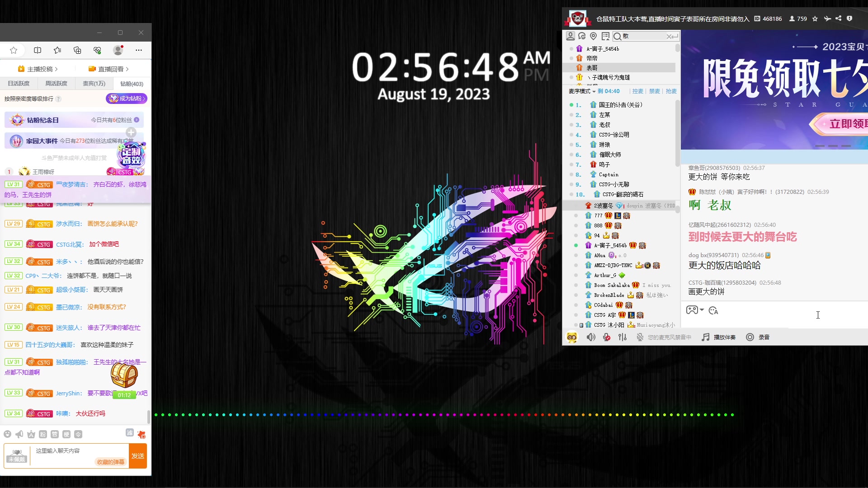Click the megaphone horn icon in Douyu chat
The image size is (868, 488).
click(x=19, y=434)
